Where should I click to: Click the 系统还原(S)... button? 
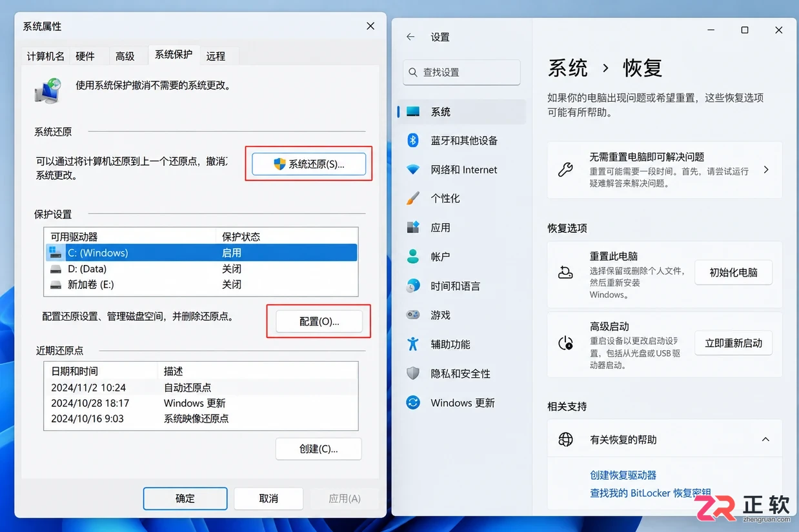(x=309, y=164)
